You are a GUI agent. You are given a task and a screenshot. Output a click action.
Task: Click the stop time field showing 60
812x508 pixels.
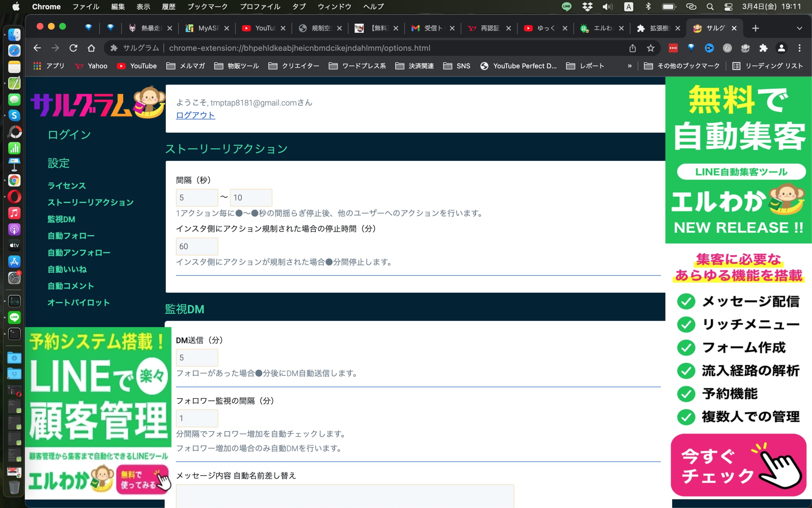pos(197,246)
